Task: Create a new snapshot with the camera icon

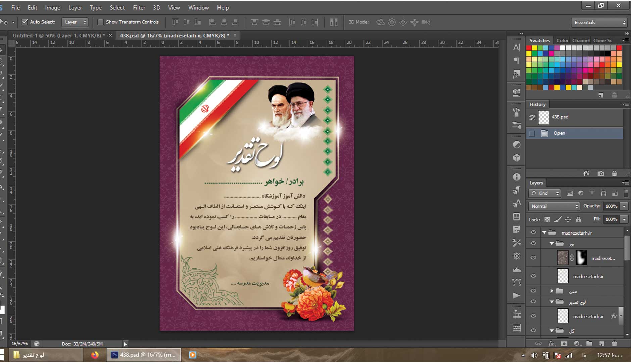Action: tap(601, 173)
